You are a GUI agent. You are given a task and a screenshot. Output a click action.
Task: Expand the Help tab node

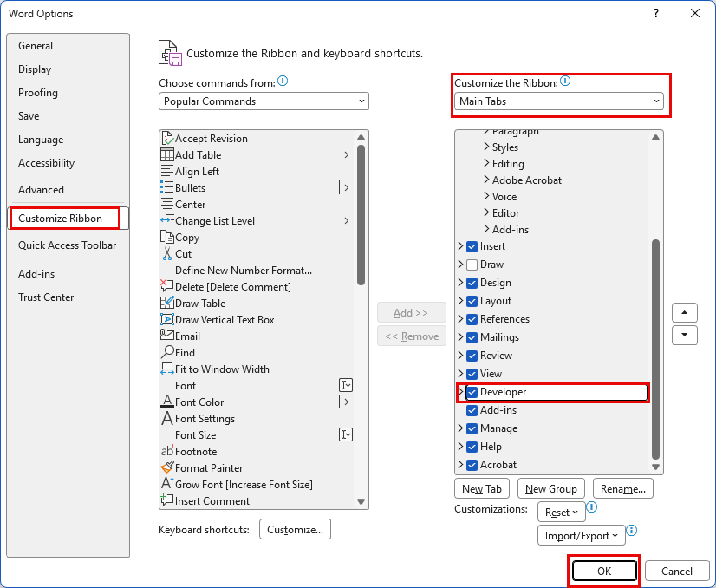point(461,447)
